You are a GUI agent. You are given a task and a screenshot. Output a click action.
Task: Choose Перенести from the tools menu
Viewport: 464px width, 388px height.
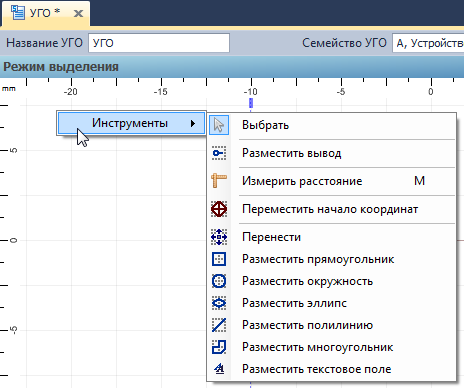coord(331,237)
